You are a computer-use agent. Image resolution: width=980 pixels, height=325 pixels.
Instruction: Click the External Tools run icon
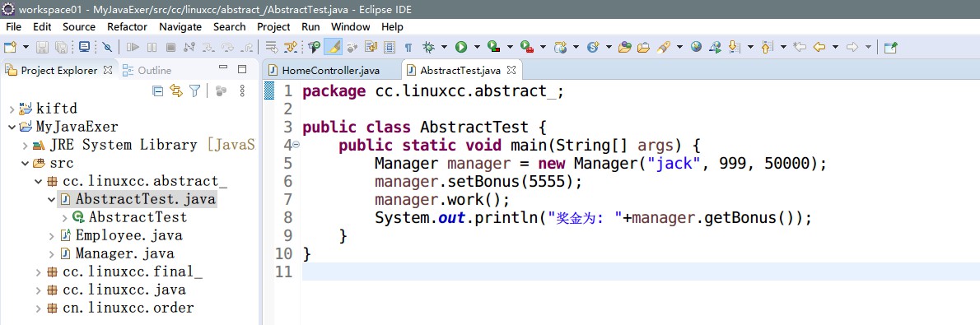coord(528,47)
